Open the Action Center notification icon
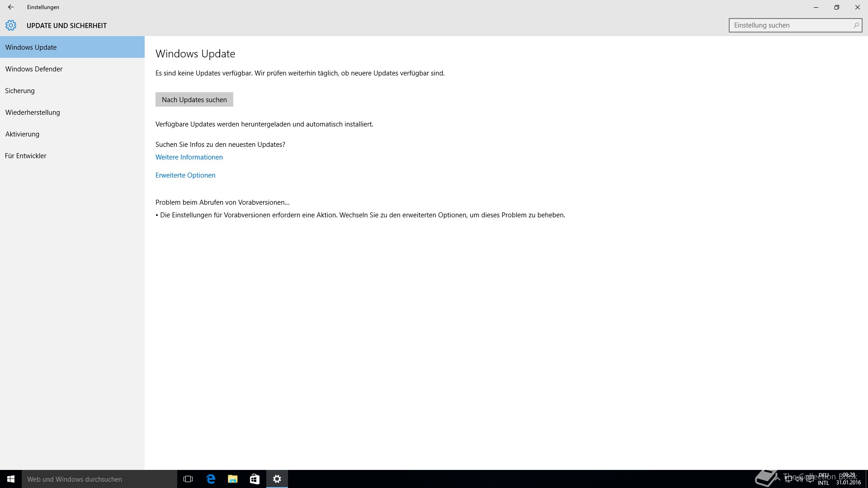Screen dimensions: 868x488 [810, 479]
